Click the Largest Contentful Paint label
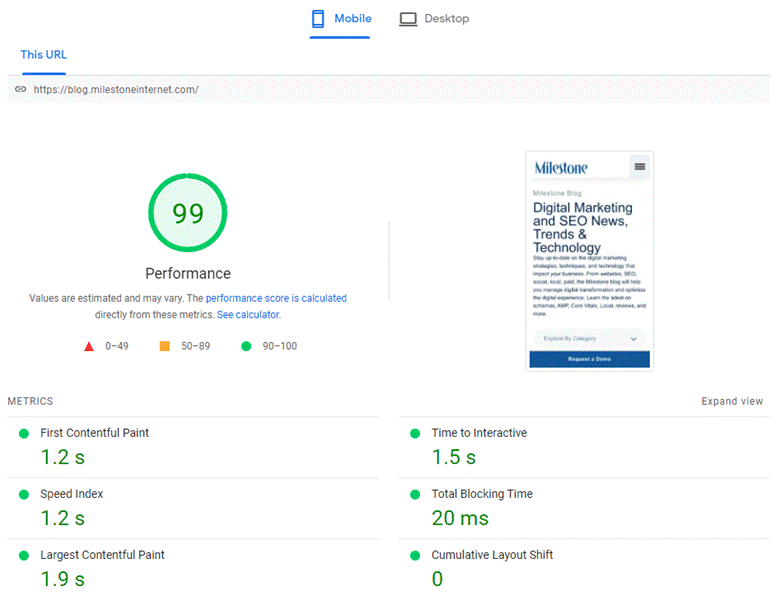Viewport: 780px width, 596px height. (x=102, y=555)
